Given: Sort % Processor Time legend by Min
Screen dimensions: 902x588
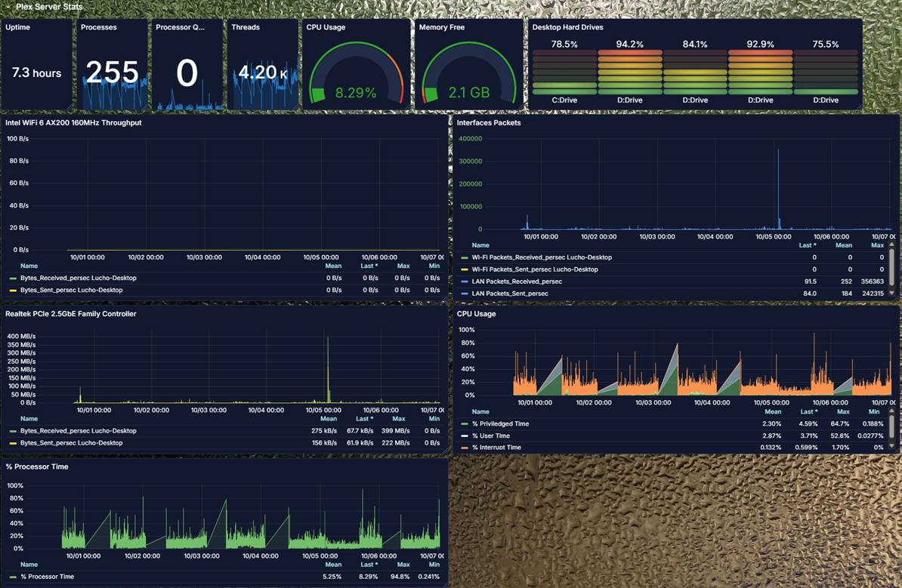Looking at the screenshot, I should click(x=434, y=565).
